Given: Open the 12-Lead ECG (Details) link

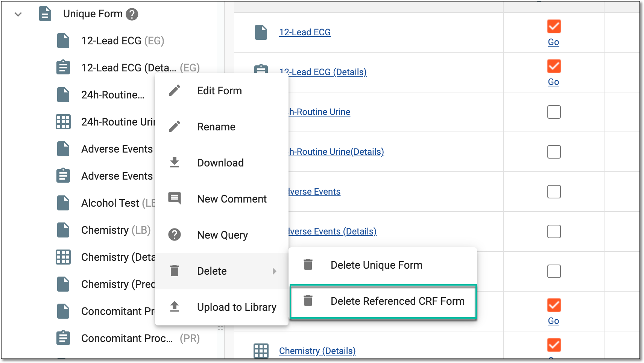Looking at the screenshot, I should [x=323, y=72].
